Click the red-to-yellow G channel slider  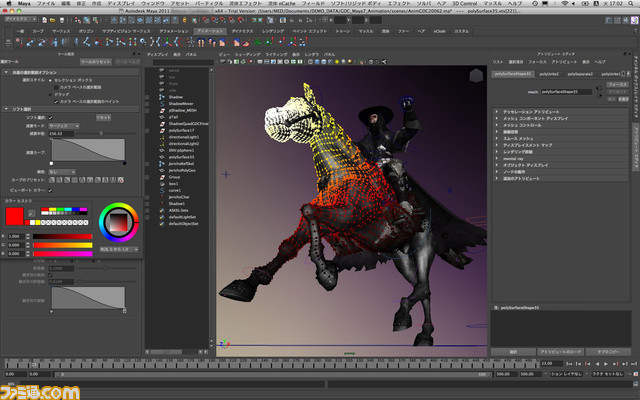coord(62,245)
